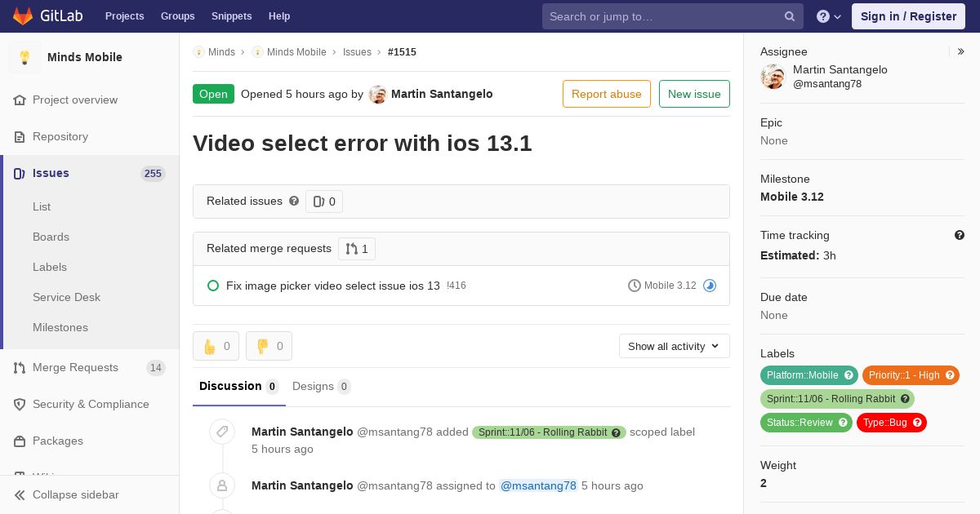Click the Related issues help icon
The height and width of the screenshot is (514, 980).
coord(294,201)
